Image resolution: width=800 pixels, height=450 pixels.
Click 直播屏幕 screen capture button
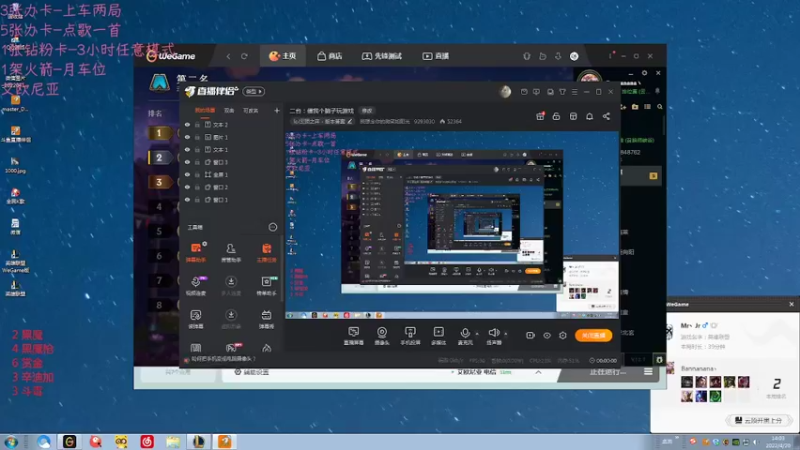click(354, 336)
